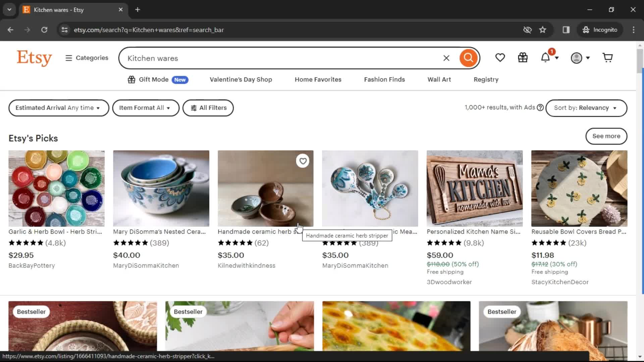The width and height of the screenshot is (644, 362).
Task: Toggle favorite on ceramic herb stripper
Action: 303,161
